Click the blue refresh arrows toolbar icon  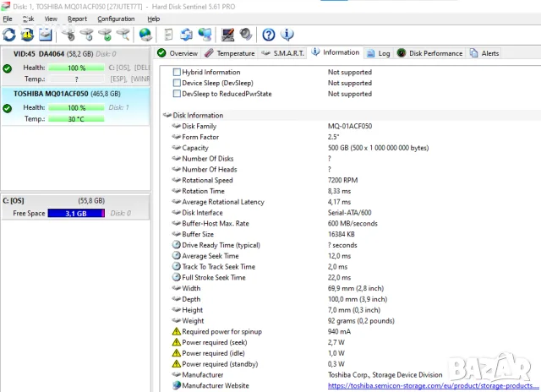[9, 35]
